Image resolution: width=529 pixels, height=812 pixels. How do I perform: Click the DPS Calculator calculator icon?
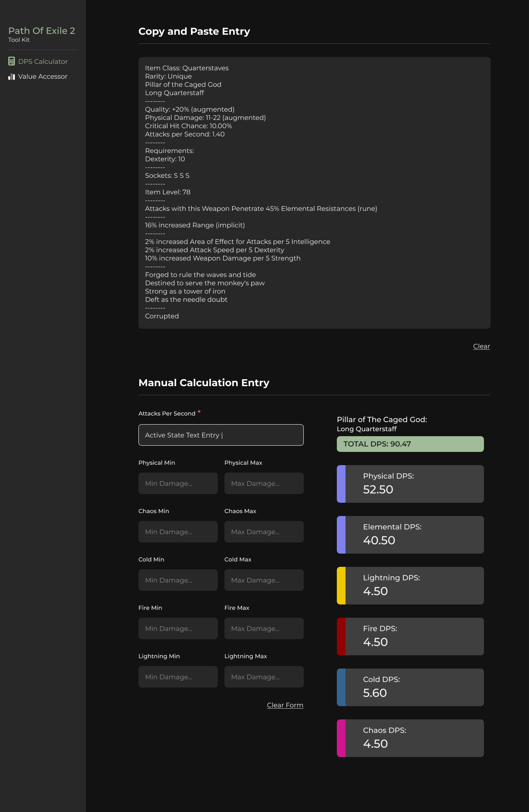[12, 61]
